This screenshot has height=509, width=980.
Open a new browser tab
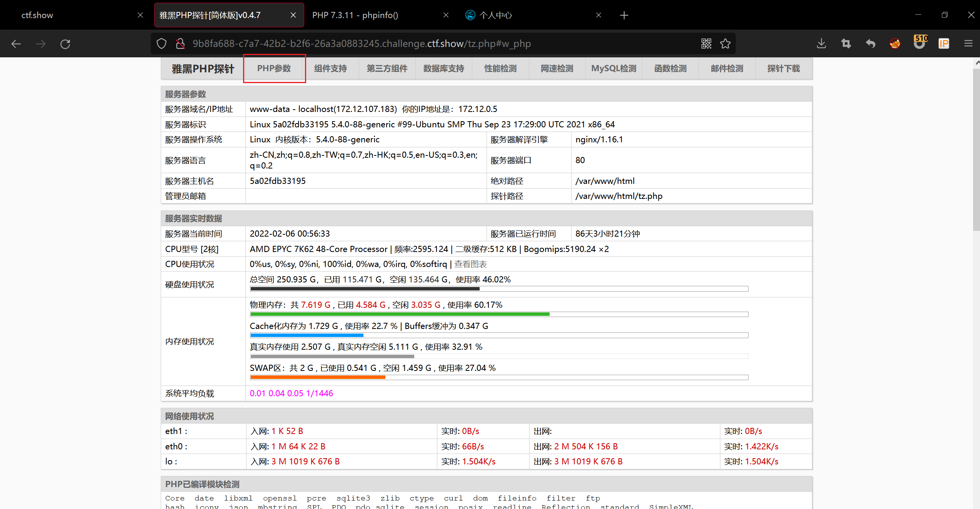pos(624,15)
